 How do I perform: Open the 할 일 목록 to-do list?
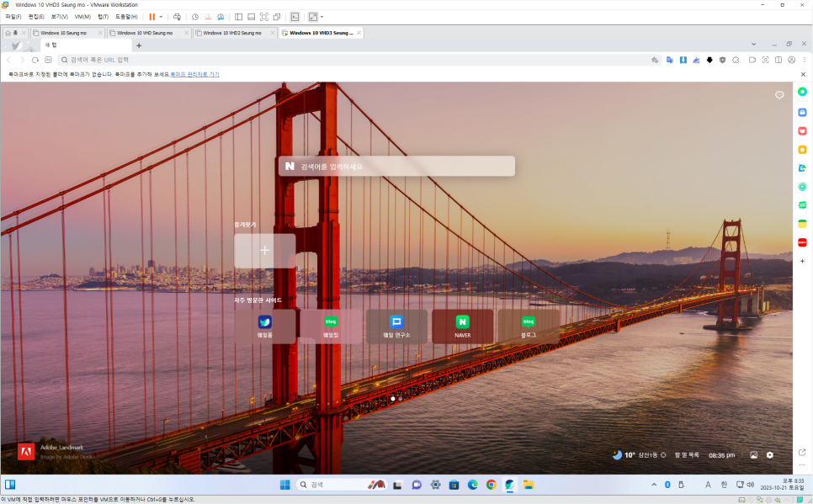pyautogui.click(x=687, y=454)
